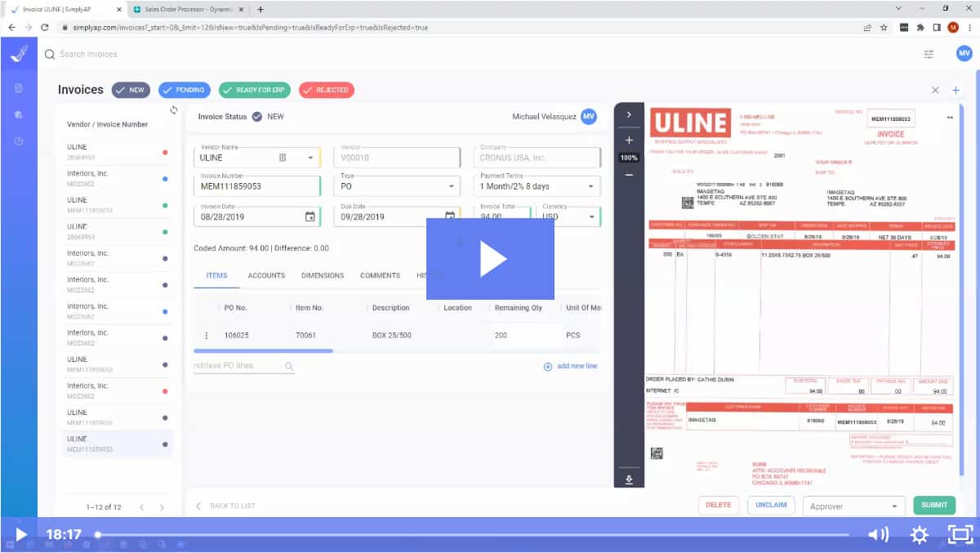Collapse the document viewer with chevron
Viewport: 980px width, 553px height.
(629, 115)
